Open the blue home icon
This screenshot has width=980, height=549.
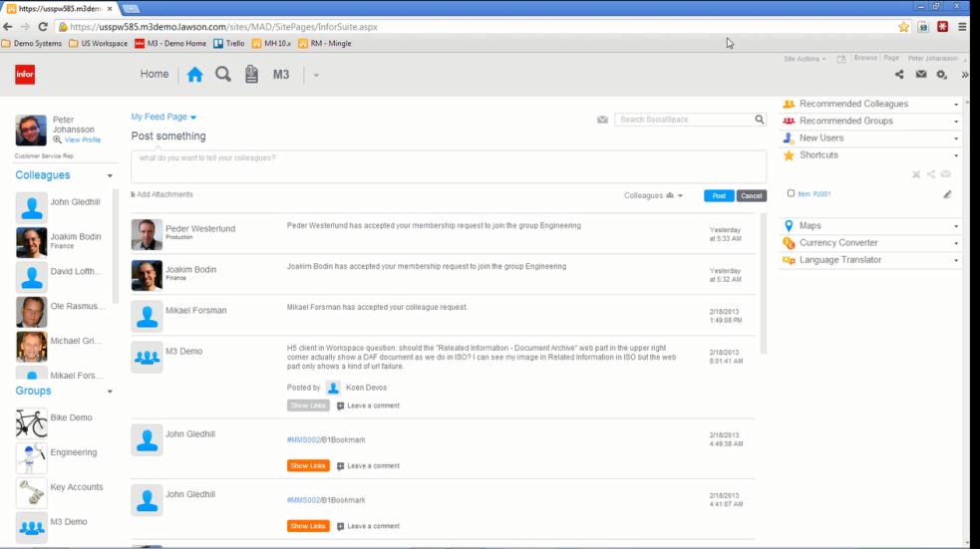tap(195, 75)
